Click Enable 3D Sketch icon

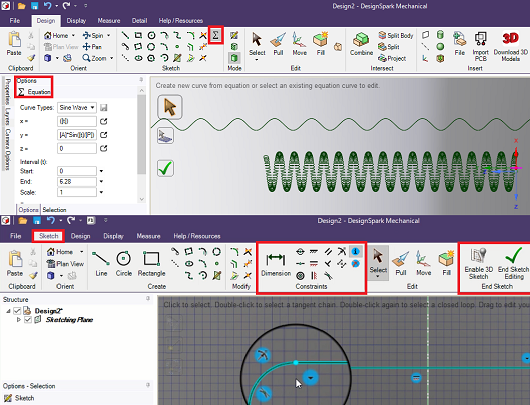478,263
